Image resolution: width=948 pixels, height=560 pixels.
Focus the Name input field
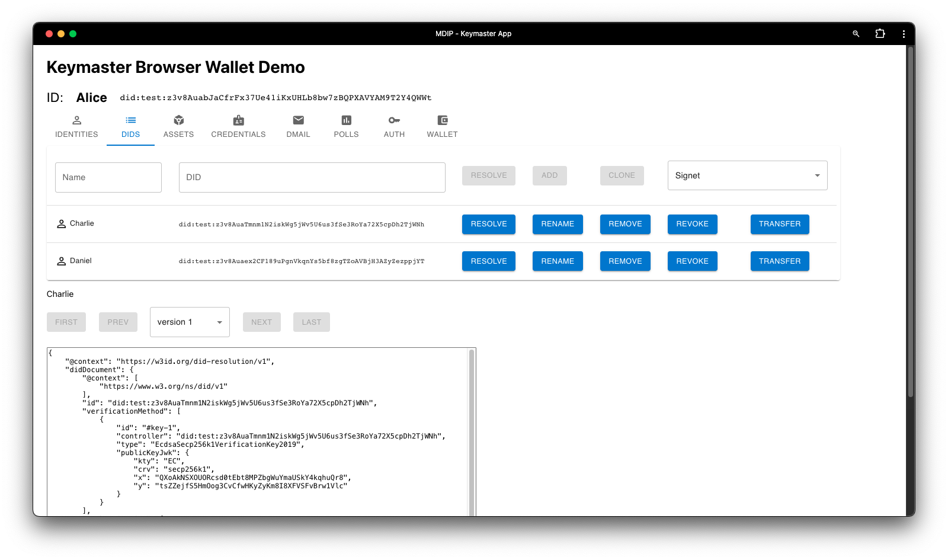tap(108, 177)
